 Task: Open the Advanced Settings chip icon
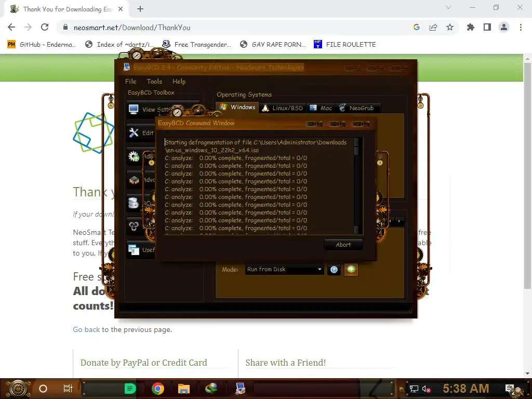[134, 179]
